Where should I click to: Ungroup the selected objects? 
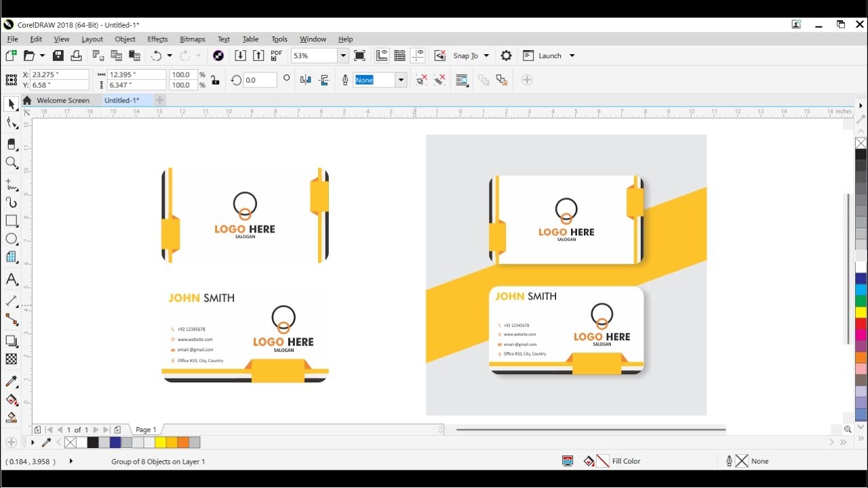coord(421,80)
